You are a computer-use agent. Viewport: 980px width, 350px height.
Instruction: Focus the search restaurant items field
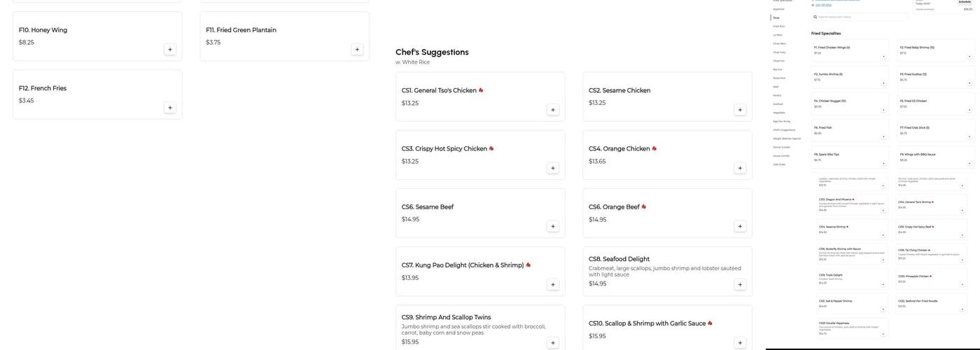pyautogui.click(x=860, y=17)
